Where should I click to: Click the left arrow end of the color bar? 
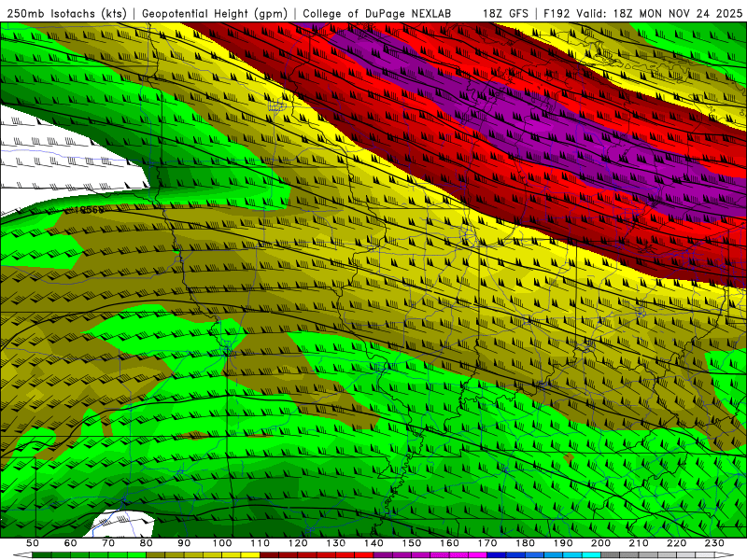22,555
